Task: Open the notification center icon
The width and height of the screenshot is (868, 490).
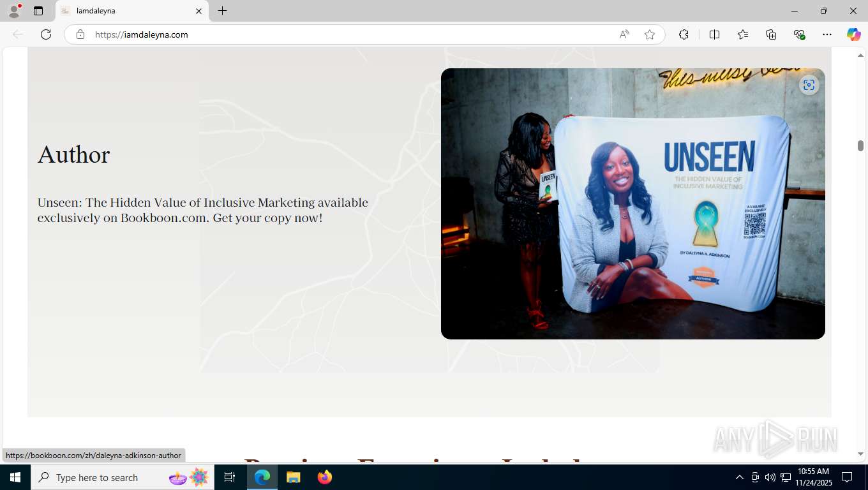Action: click(847, 477)
